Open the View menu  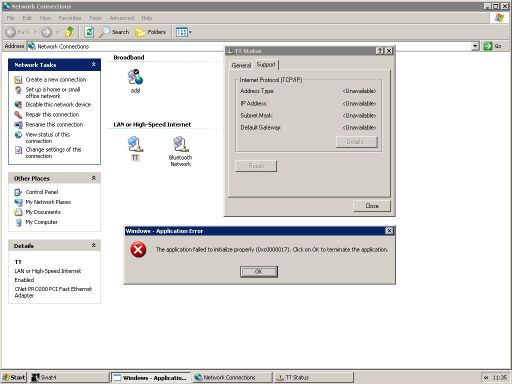(x=45, y=18)
